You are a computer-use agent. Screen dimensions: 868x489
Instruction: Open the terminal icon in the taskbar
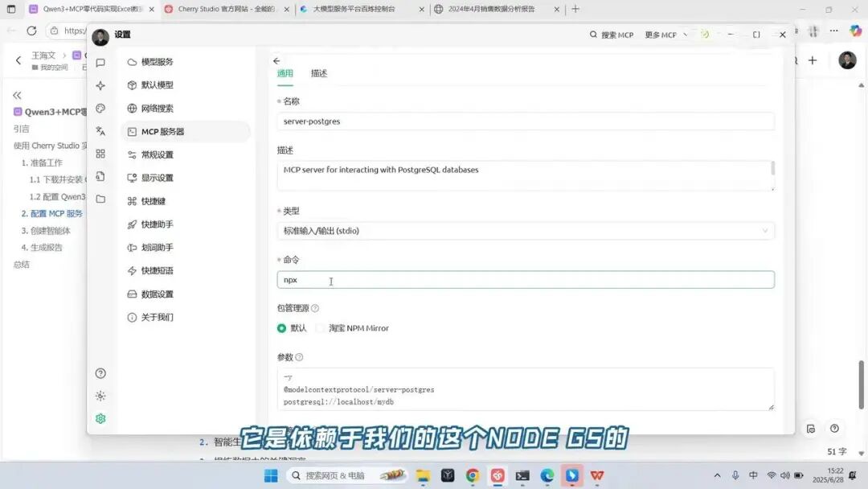click(x=522, y=475)
